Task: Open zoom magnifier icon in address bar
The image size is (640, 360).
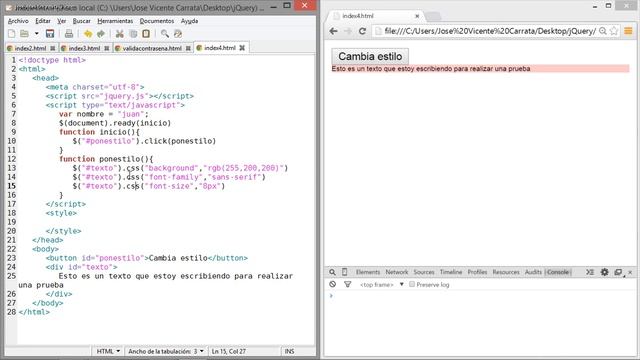Action: pyautogui.click(x=602, y=31)
